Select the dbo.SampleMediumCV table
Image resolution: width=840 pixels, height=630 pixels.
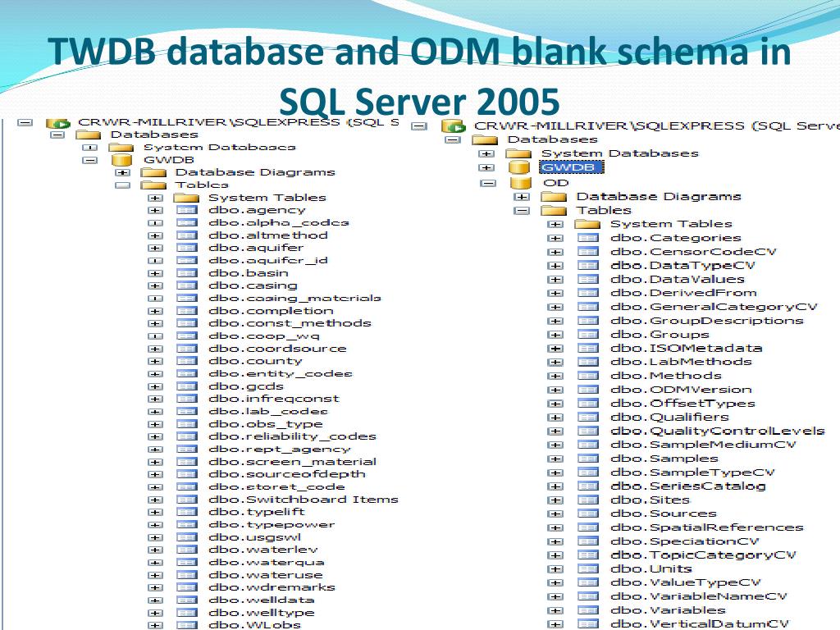point(703,445)
